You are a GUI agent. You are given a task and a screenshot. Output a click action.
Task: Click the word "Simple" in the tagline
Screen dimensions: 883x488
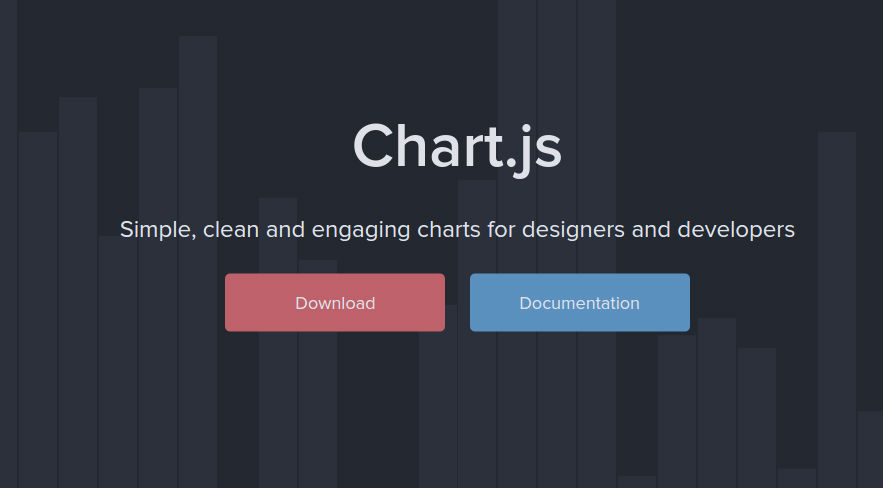[x=158, y=230]
